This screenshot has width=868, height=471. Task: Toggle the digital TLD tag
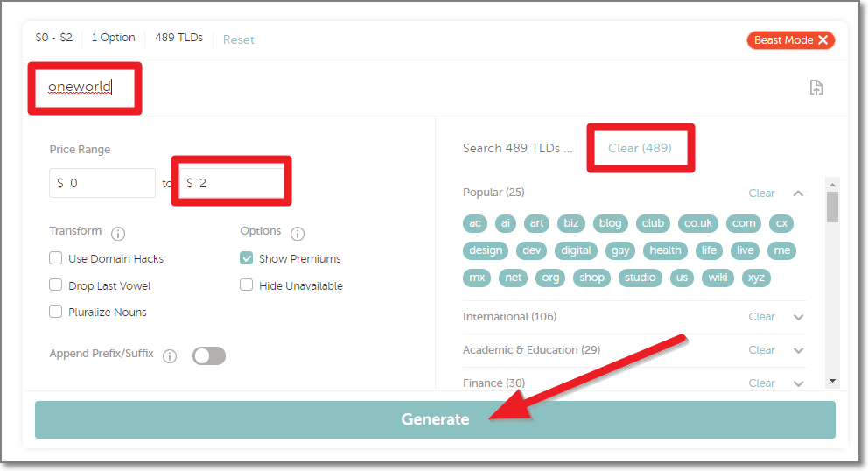coord(577,250)
